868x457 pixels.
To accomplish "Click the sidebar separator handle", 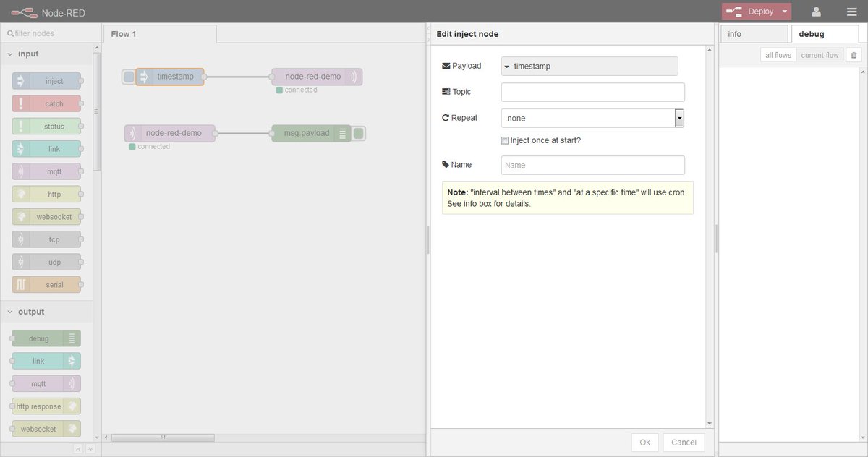I will tap(716, 239).
